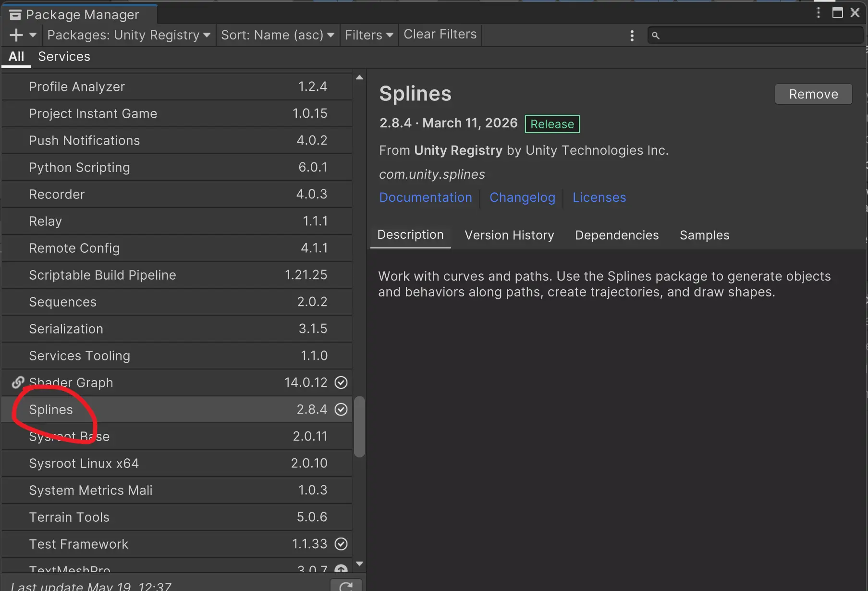The image size is (868, 591).
Task: Select the Package Manager window tab
Action: pyautogui.click(x=79, y=14)
